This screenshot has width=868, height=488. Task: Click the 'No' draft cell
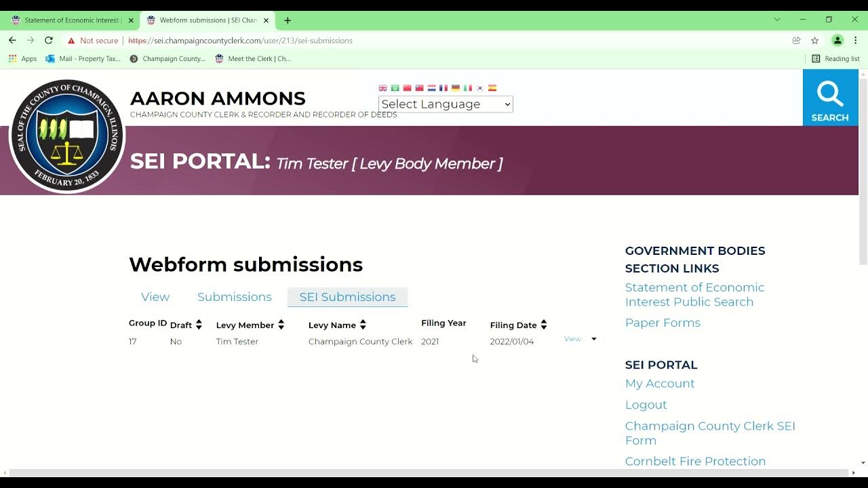pyautogui.click(x=176, y=342)
